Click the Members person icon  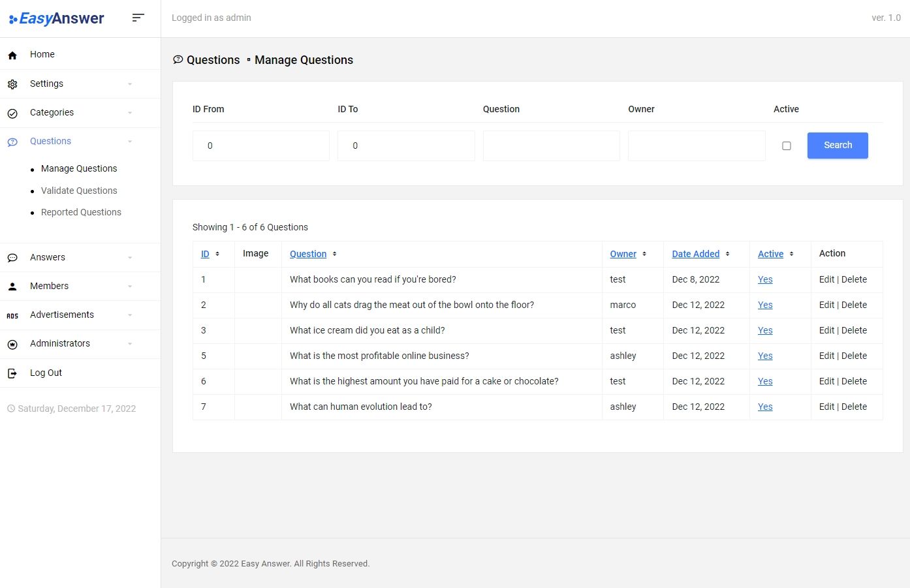(12, 286)
